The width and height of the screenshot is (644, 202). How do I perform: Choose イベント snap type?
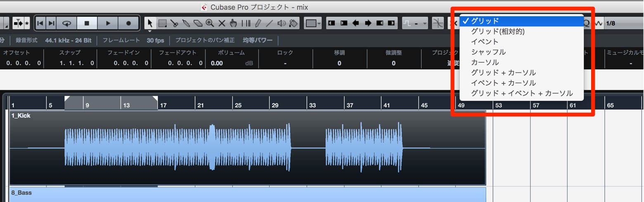tap(521, 42)
